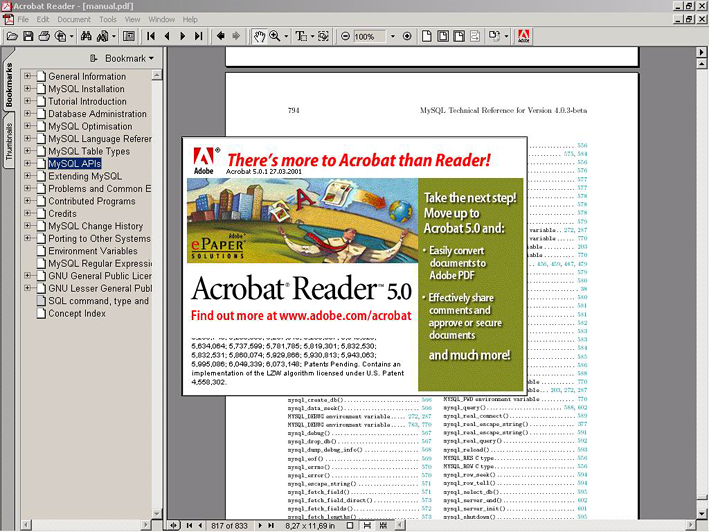Open the Bookmark palette dropdown menu
The width and height of the screenshot is (709, 532).
(x=129, y=58)
